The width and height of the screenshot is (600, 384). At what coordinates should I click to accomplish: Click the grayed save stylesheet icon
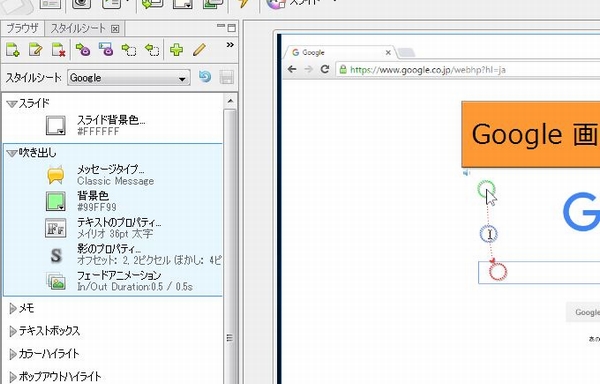(227, 77)
